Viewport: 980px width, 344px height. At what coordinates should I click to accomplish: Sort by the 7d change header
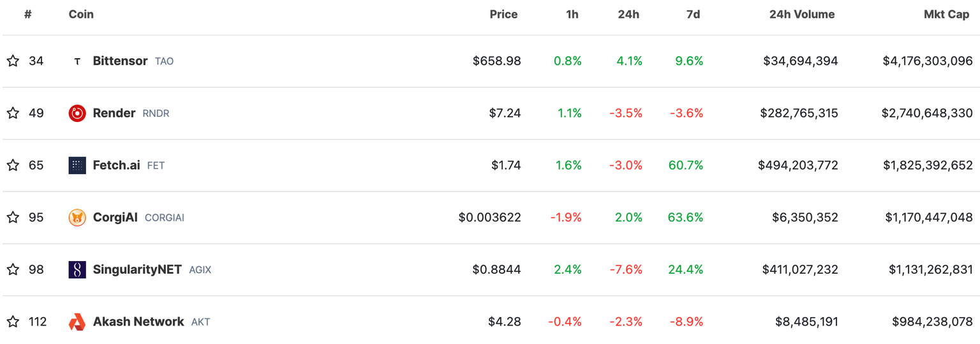693,14
